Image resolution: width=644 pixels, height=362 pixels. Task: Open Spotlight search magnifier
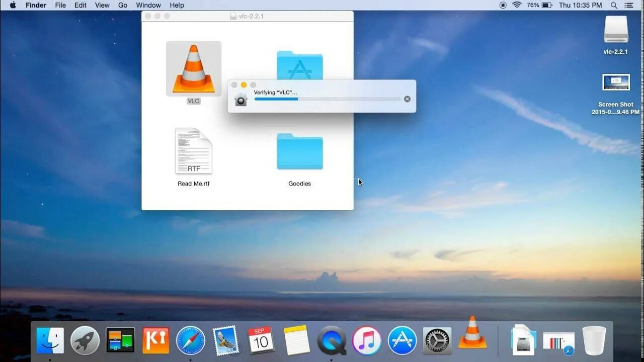(x=614, y=5)
